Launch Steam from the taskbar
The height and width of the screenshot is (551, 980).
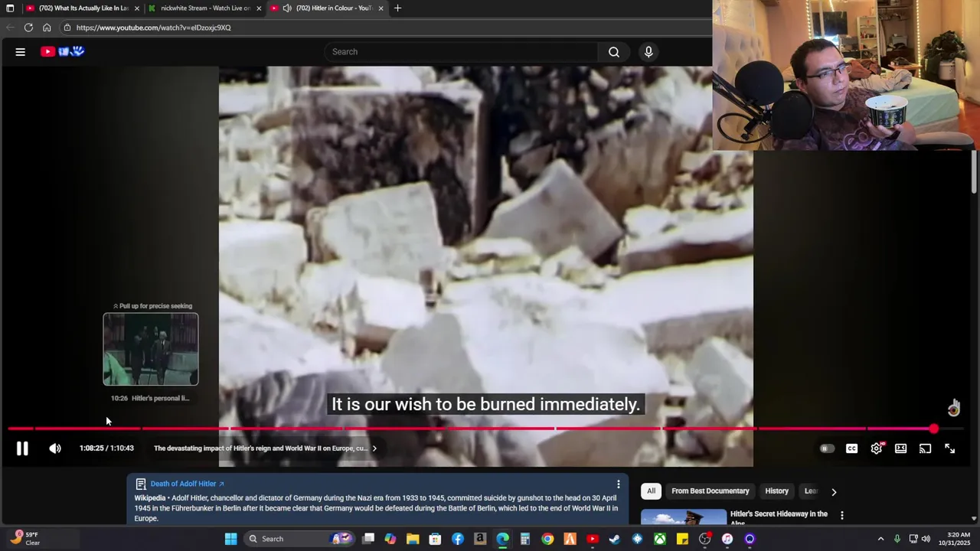pos(615,539)
